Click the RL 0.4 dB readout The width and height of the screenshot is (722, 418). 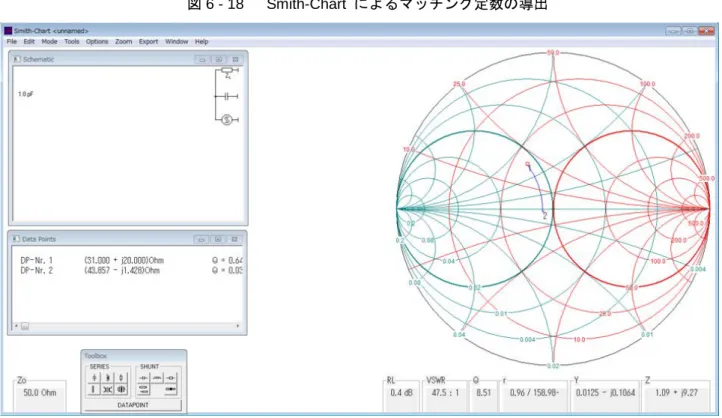pyautogui.click(x=401, y=393)
